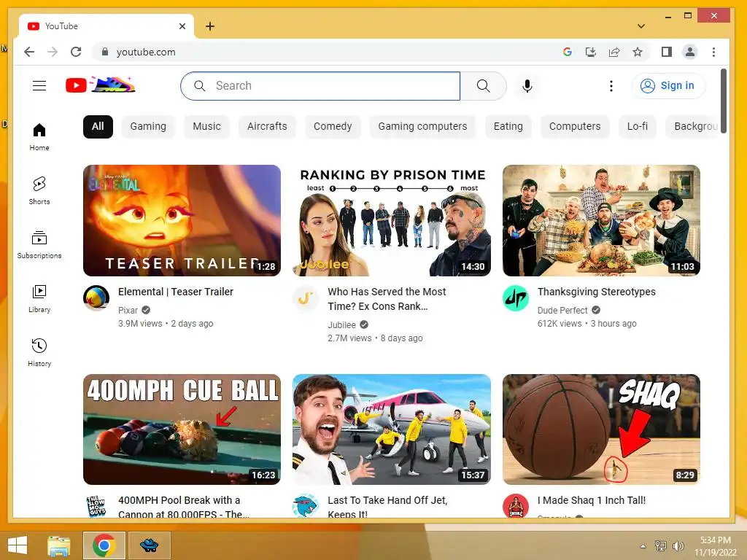Open Shorts from sidebar
747x560 pixels.
pyautogui.click(x=39, y=190)
